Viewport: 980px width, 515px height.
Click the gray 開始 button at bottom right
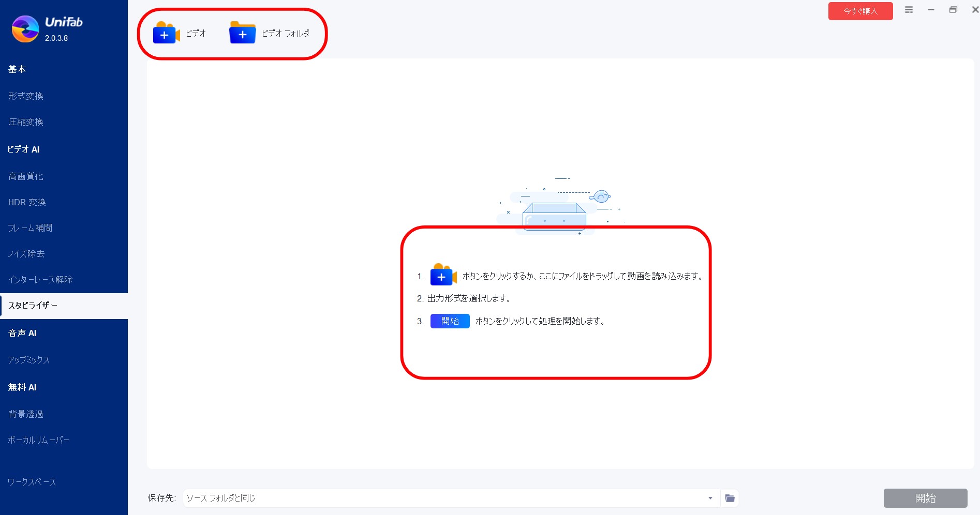tap(925, 498)
